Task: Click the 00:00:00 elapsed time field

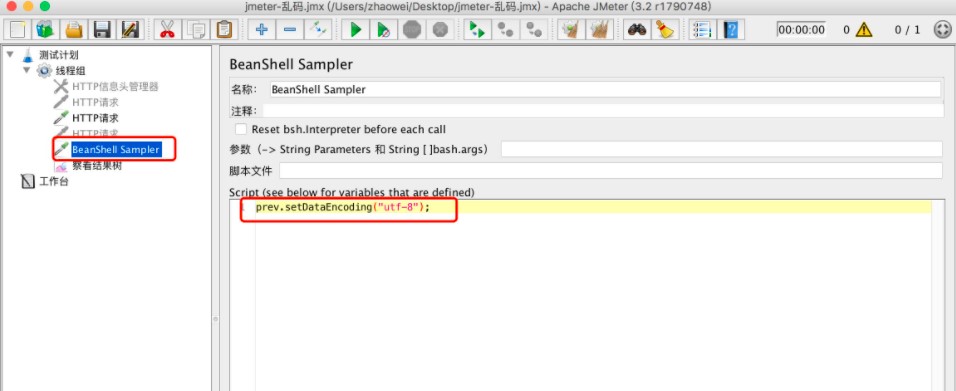Action: click(x=801, y=29)
